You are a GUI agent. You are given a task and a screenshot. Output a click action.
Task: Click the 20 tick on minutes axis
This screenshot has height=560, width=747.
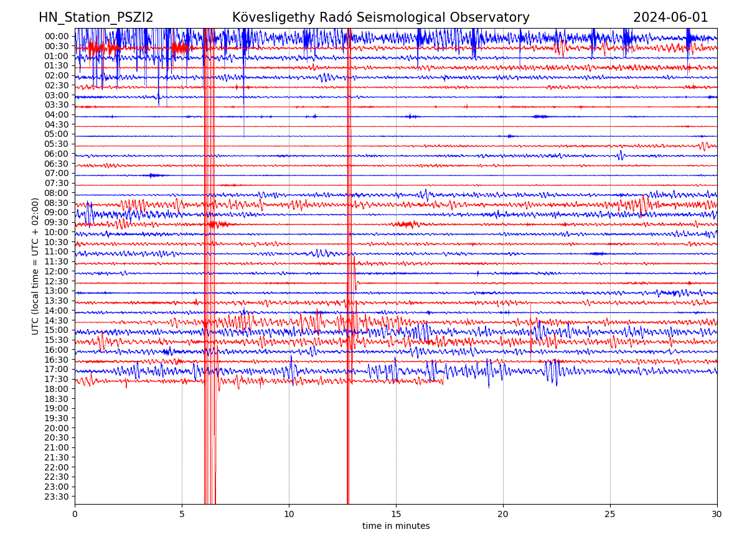tap(503, 514)
